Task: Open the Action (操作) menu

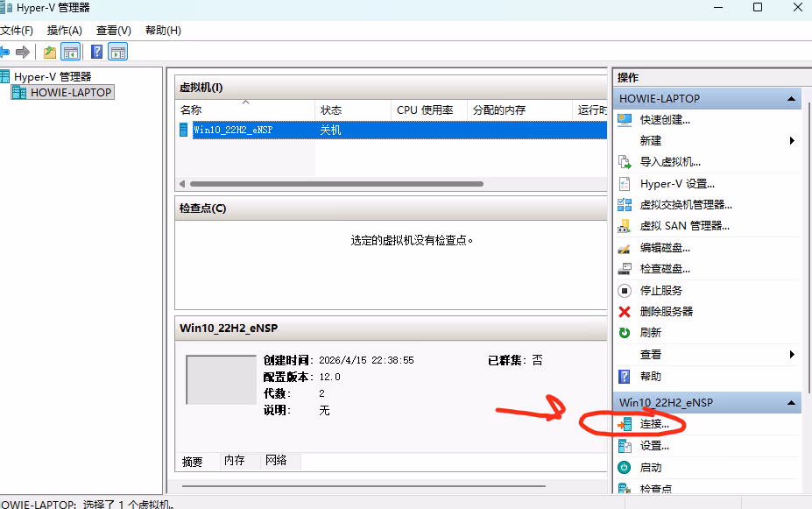Action: coord(64,31)
